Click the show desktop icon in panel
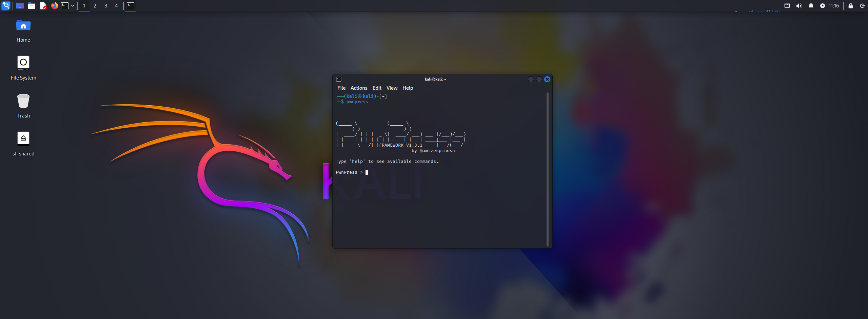Image resolution: width=868 pixels, height=319 pixels. pos(20,6)
